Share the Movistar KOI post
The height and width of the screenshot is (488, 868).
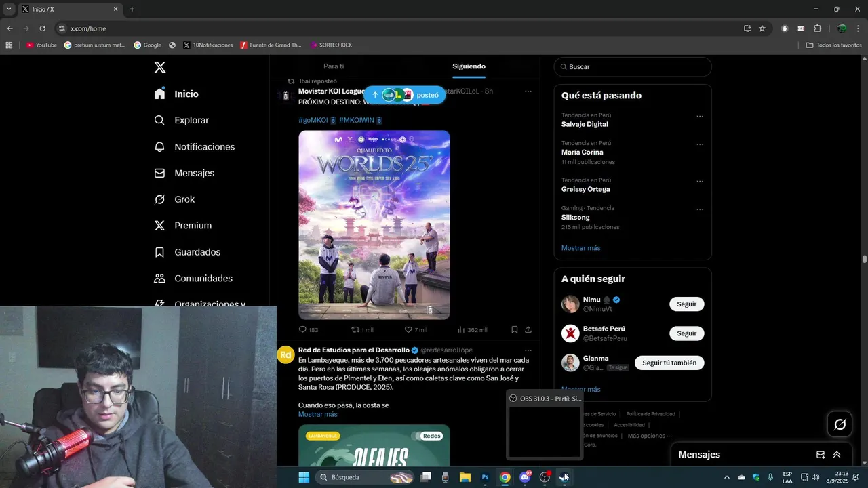(x=528, y=330)
